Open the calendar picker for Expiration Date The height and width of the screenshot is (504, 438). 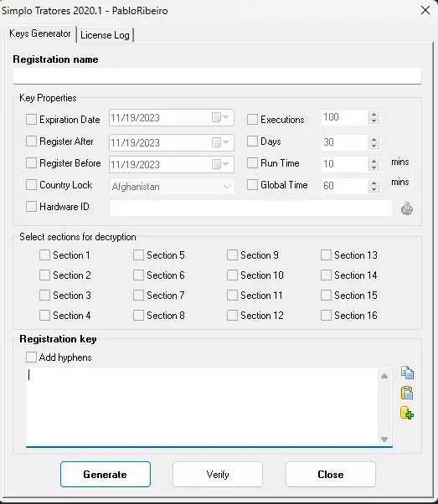[x=220, y=118]
